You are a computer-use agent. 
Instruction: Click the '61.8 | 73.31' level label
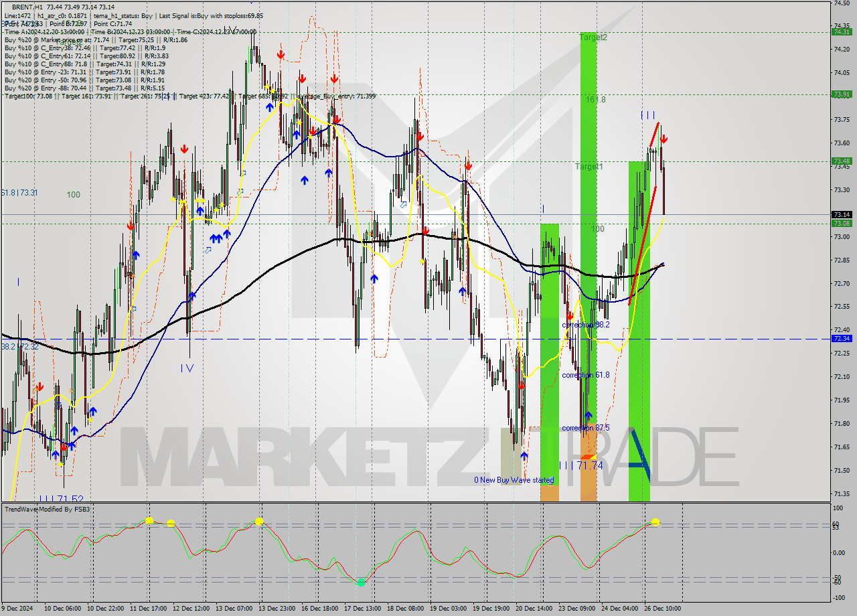(x=19, y=193)
